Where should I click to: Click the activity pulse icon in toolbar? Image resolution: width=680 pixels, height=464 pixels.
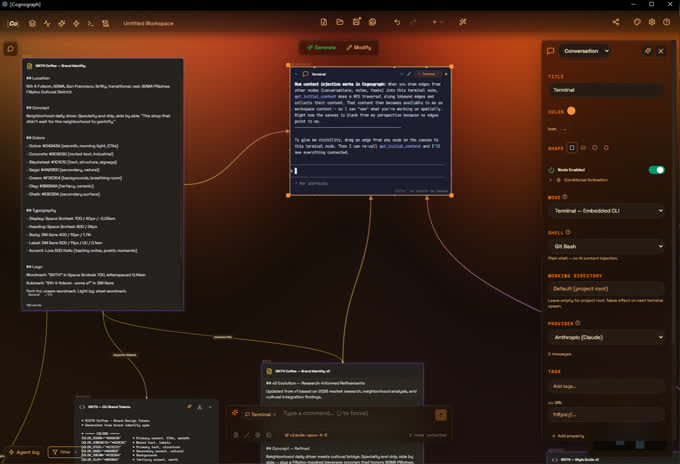(x=47, y=23)
